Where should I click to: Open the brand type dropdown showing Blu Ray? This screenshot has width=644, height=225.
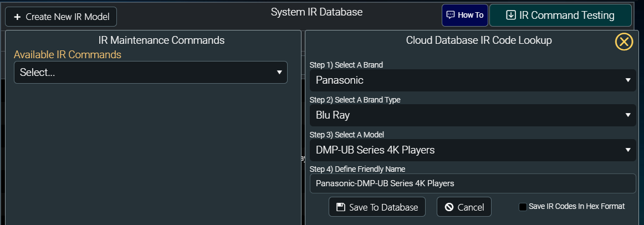473,115
